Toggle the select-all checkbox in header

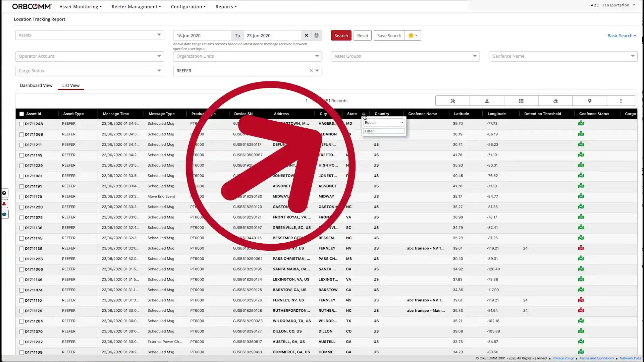click(21, 114)
